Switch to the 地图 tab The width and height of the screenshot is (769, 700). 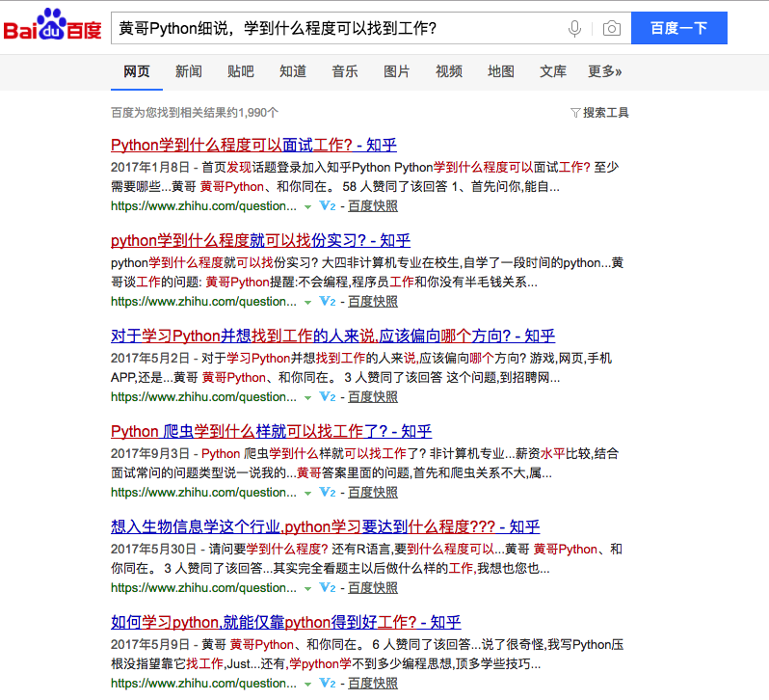(x=501, y=71)
